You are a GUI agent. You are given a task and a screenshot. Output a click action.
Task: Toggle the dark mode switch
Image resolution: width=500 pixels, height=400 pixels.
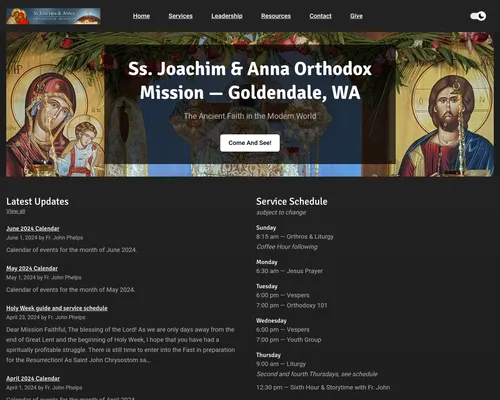[478, 16]
